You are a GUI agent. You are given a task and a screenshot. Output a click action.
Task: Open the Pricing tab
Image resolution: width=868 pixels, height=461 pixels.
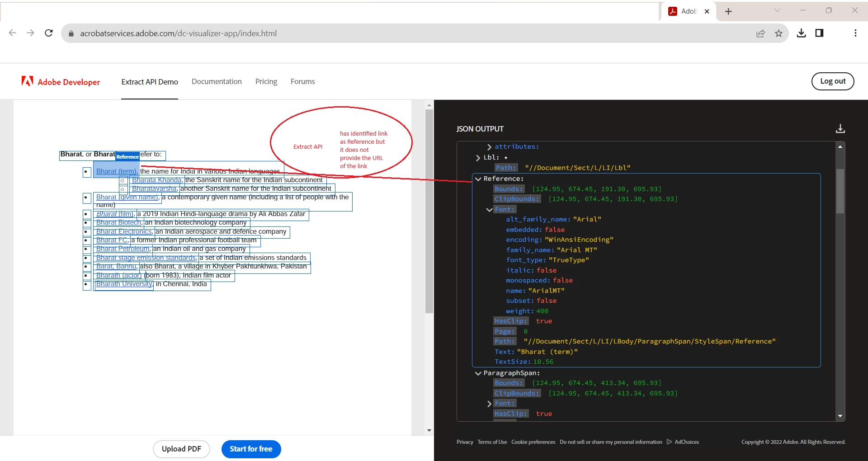266,82
